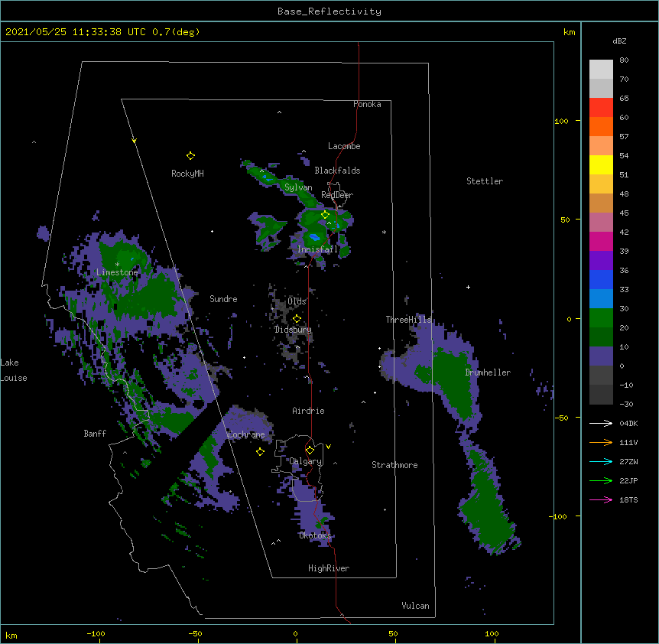This screenshot has width=659, height=644.
Task: Click the Vulcan city label
Action: point(415,606)
